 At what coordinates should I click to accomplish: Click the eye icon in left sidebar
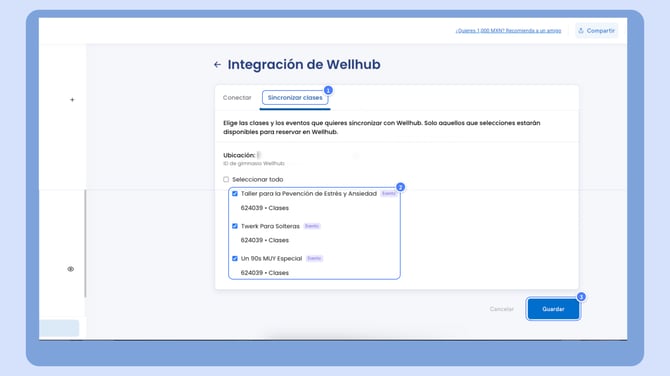(71, 269)
